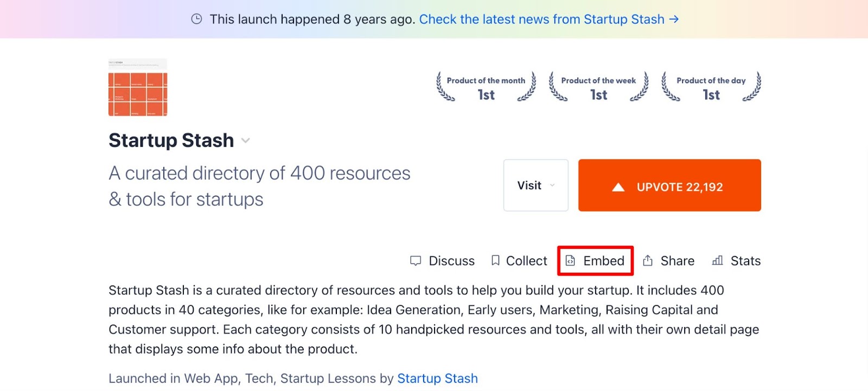
Task: Expand the chevron beside Startup Stash title
Action: pyautogui.click(x=246, y=141)
